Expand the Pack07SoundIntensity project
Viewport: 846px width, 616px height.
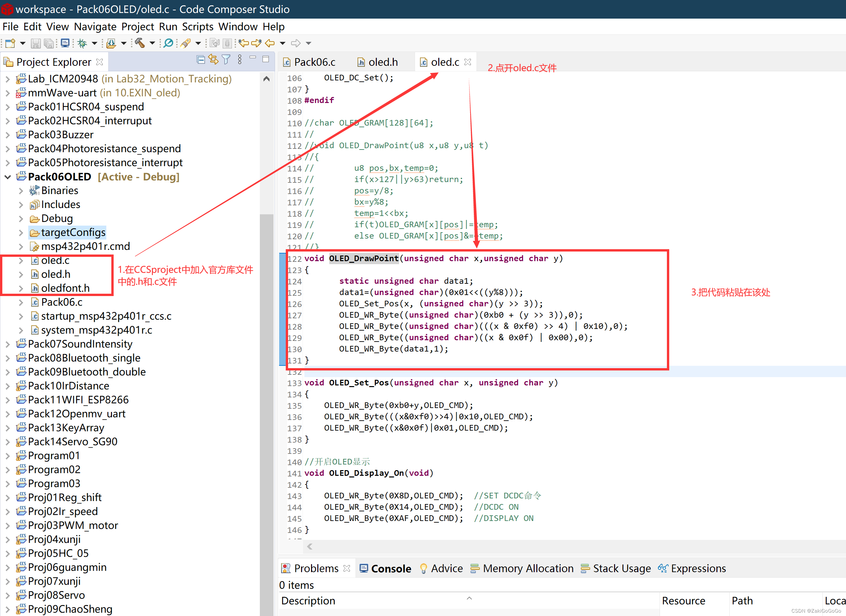click(x=7, y=344)
